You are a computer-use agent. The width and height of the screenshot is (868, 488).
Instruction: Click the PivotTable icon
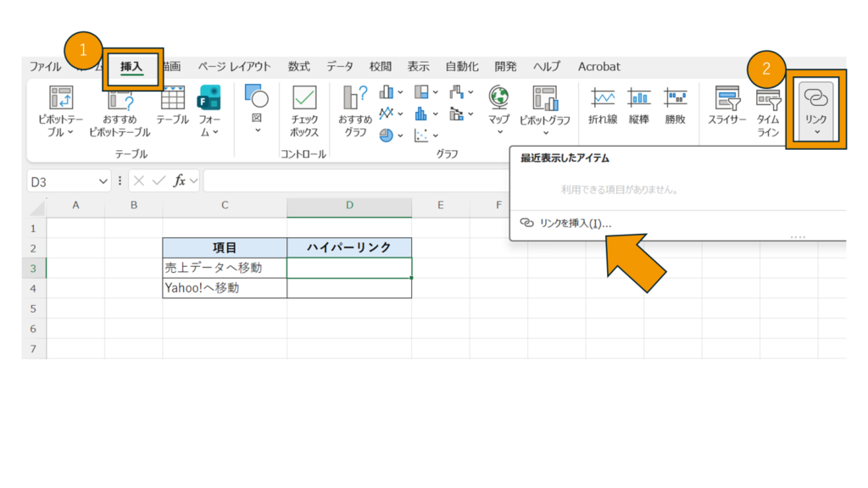pos(60,99)
